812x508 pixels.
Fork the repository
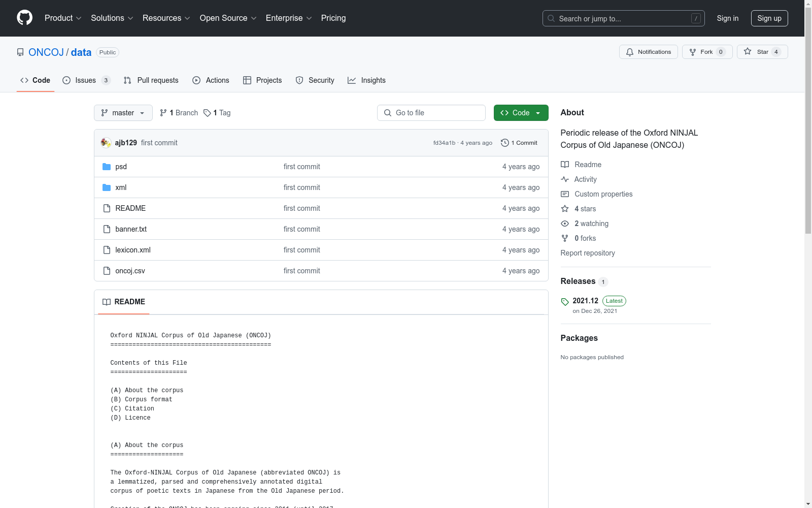pyautogui.click(x=707, y=52)
